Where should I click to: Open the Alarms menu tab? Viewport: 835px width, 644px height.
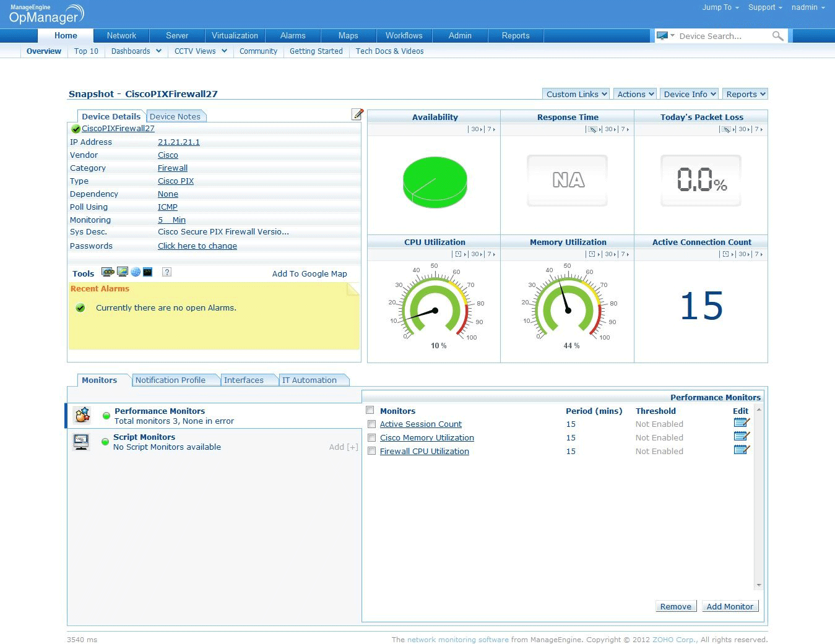coord(293,36)
